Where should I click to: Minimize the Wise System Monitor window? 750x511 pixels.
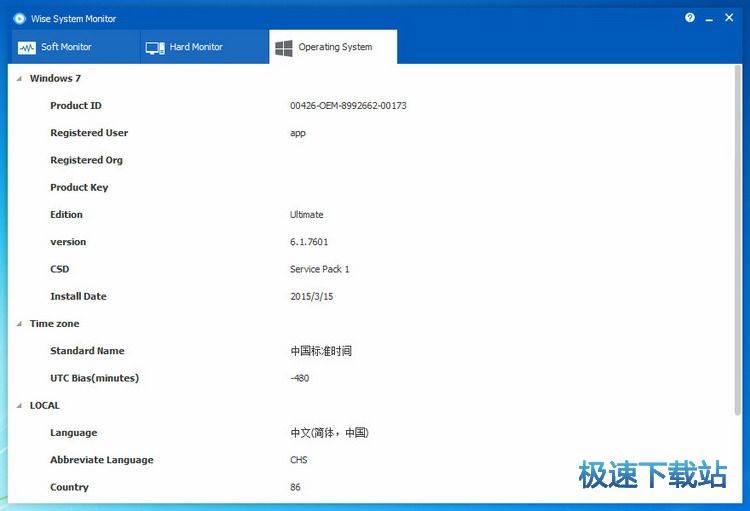tap(709, 18)
